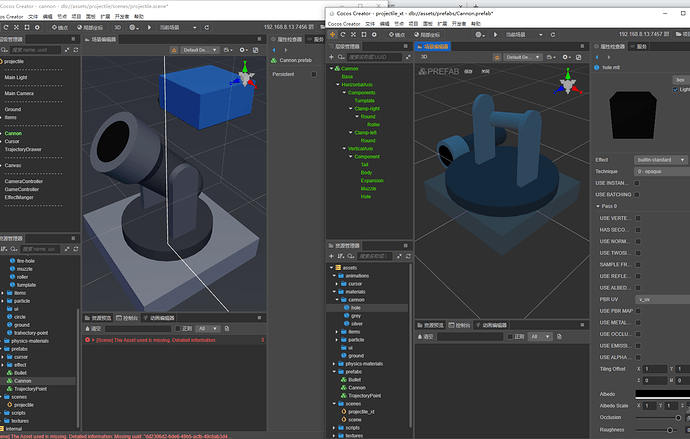Collapse the Pass 0 section
Screen dimensions: 690x439
click(598, 206)
